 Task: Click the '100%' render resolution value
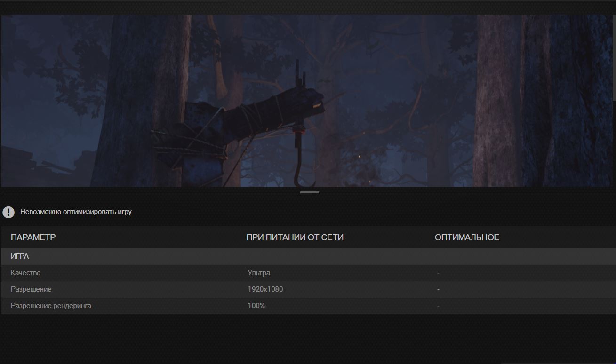pos(256,306)
